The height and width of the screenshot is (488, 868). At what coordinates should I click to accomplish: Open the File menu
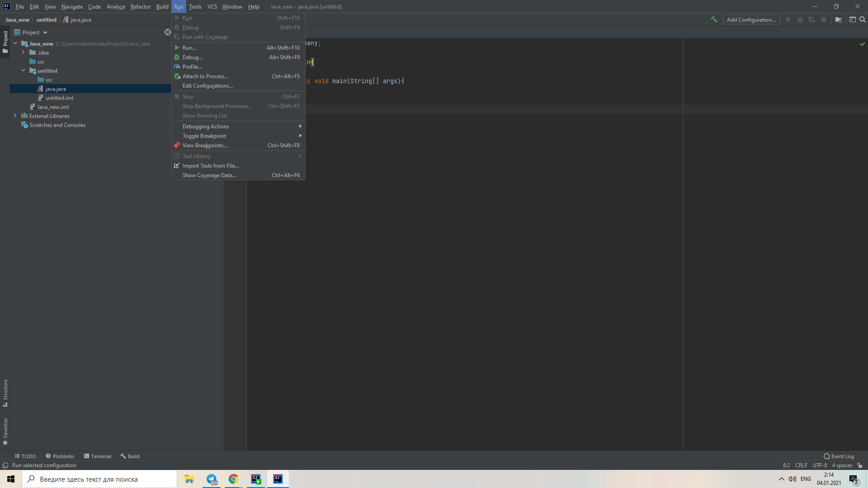coord(20,6)
